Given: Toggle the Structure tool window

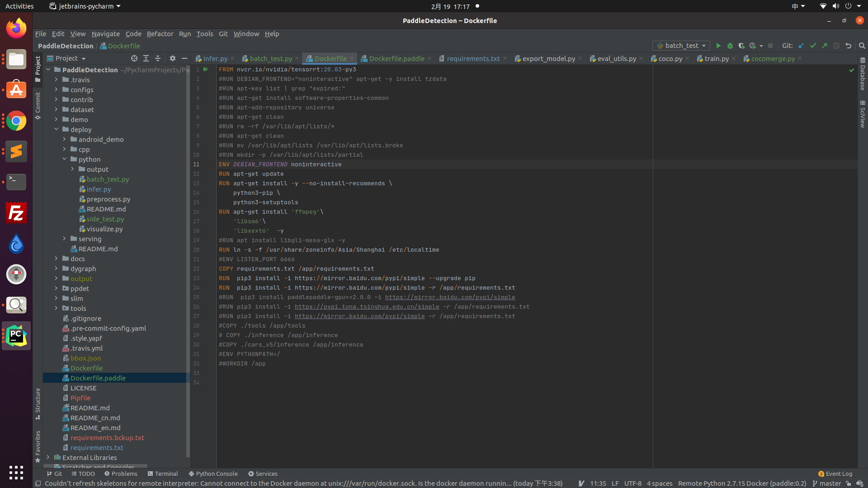Looking at the screenshot, I should [x=38, y=400].
